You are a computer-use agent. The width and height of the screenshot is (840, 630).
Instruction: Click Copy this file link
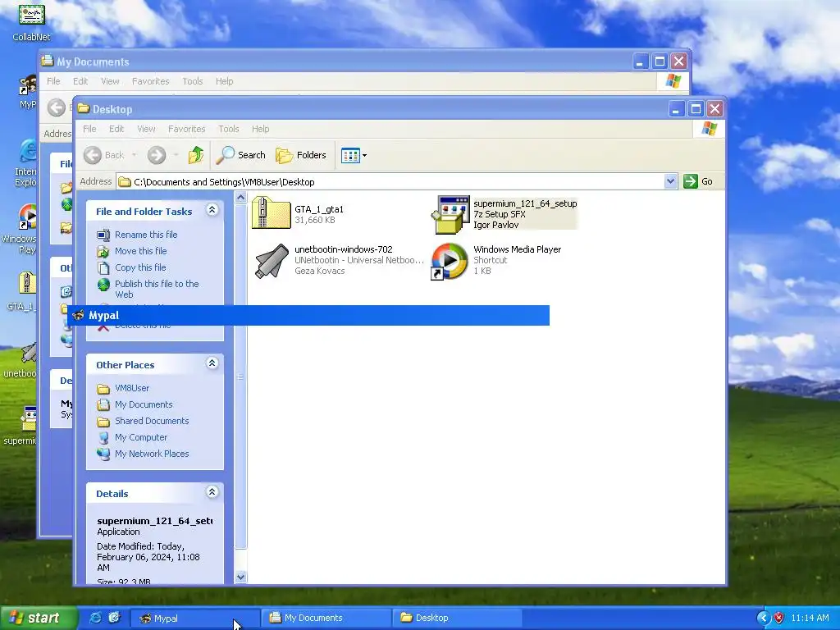(x=140, y=267)
